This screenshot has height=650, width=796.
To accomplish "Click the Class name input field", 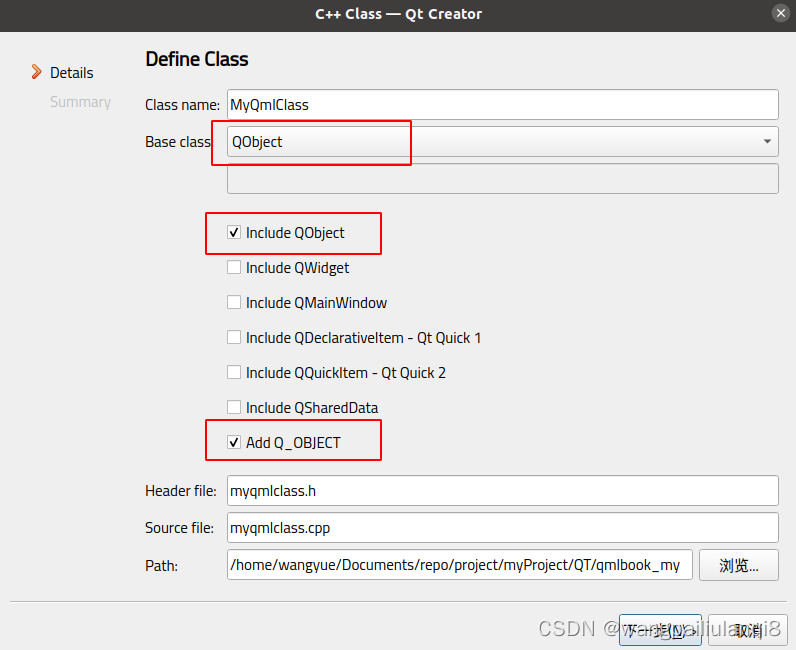I will pos(503,105).
